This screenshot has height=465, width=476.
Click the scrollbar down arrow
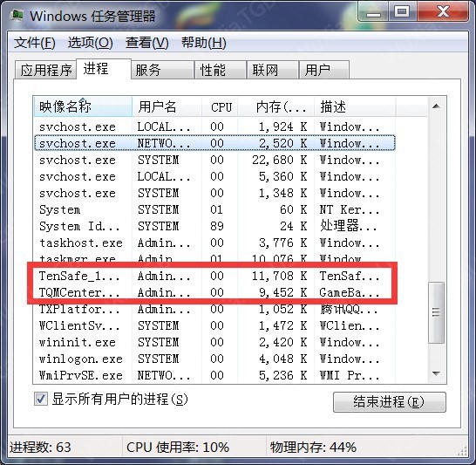(x=436, y=373)
